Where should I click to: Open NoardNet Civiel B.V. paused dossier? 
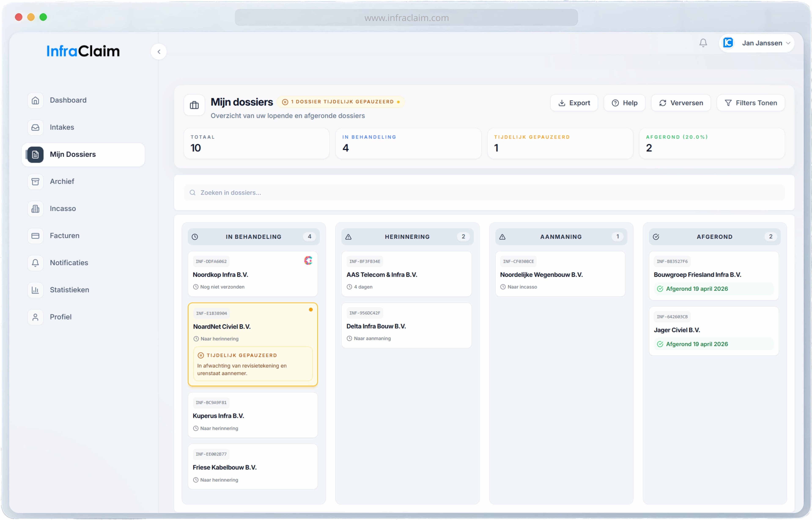tap(253, 344)
